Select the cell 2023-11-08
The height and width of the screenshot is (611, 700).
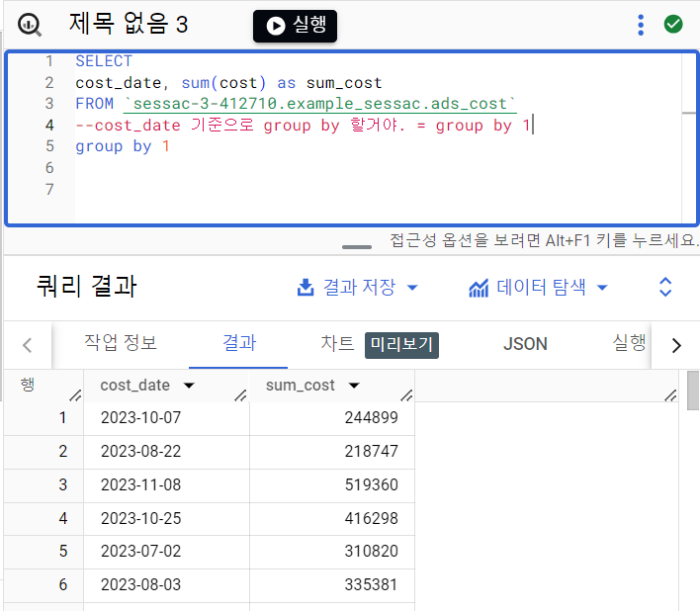140,484
